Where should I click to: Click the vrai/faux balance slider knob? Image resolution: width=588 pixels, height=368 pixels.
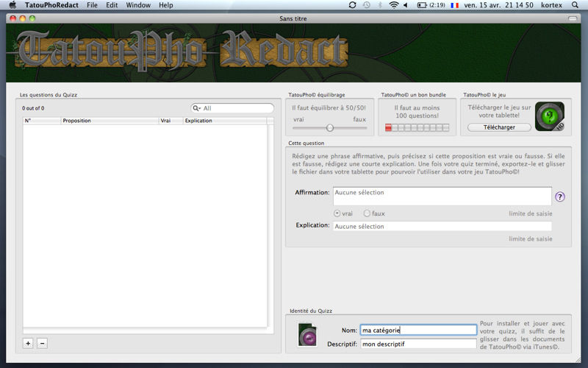pyautogui.click(x=329, y=127)
